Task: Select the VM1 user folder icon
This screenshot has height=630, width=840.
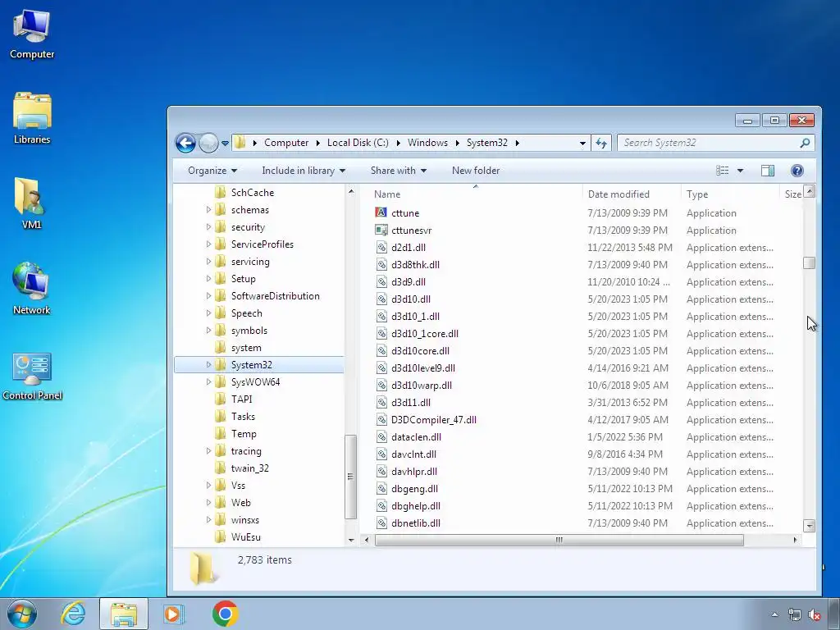Action: (32, 203)
